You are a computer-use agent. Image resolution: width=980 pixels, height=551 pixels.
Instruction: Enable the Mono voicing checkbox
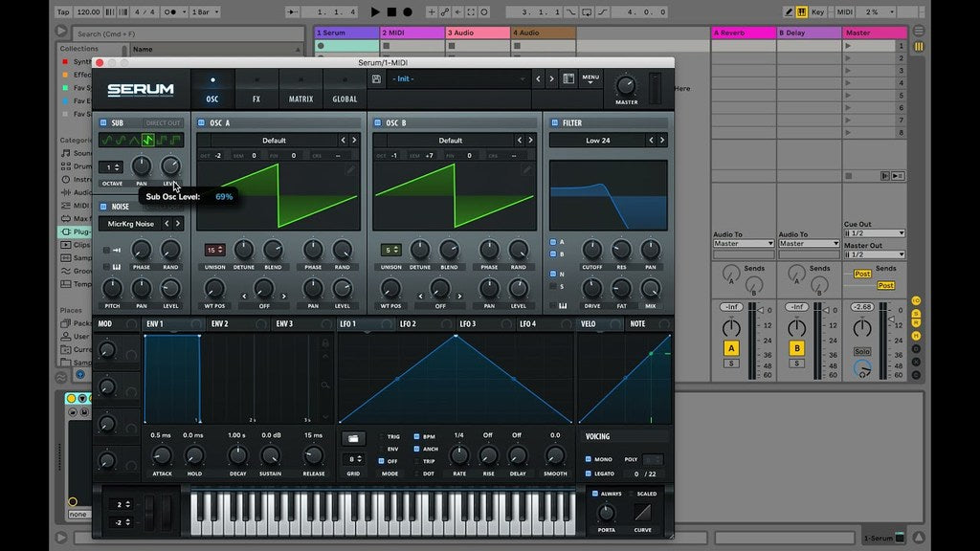tap(588, 459)
